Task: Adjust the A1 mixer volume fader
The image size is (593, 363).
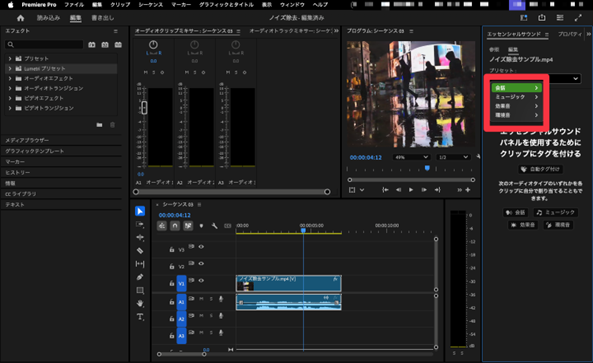Action: click(x=144, y=107)
